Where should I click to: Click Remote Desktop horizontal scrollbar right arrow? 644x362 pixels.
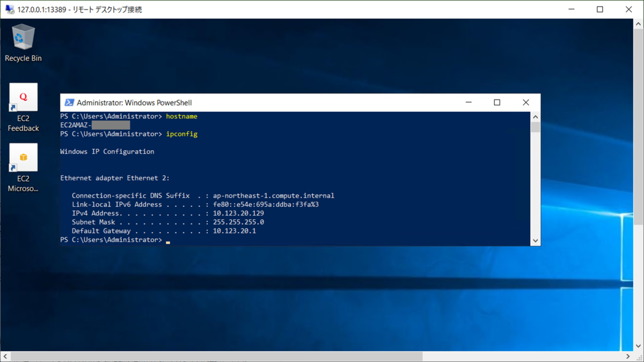click(x=628, y=357)
